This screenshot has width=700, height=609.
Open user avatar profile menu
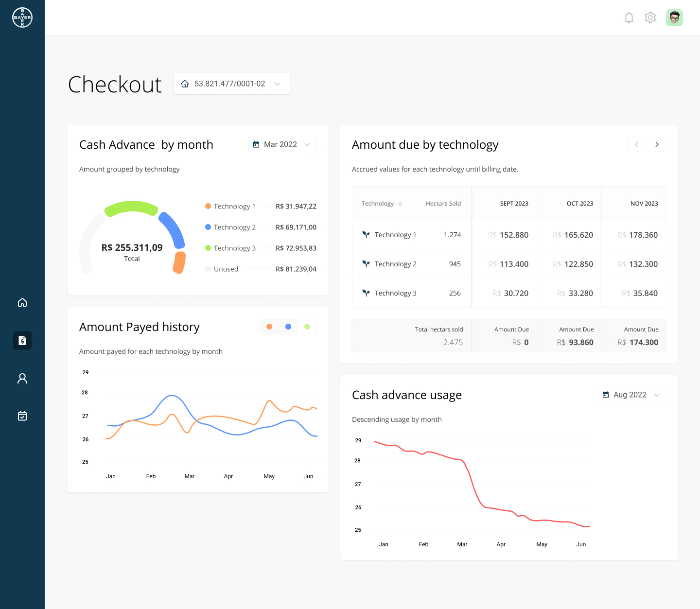pyautogui.click(x=675, y=18)
